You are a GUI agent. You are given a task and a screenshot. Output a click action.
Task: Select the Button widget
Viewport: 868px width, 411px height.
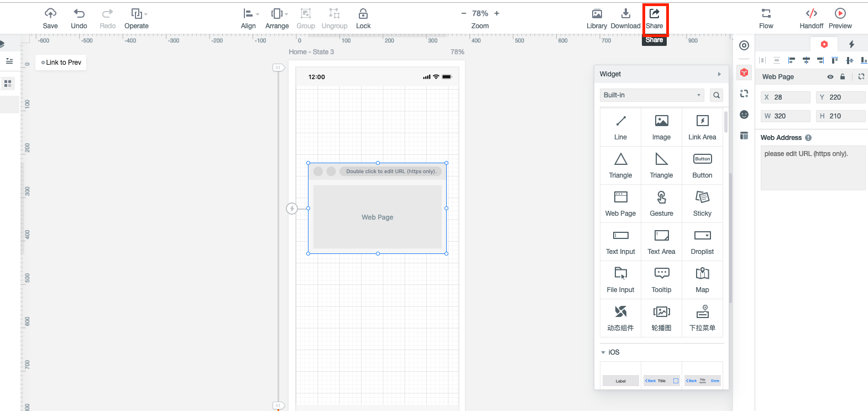[703, 165]
